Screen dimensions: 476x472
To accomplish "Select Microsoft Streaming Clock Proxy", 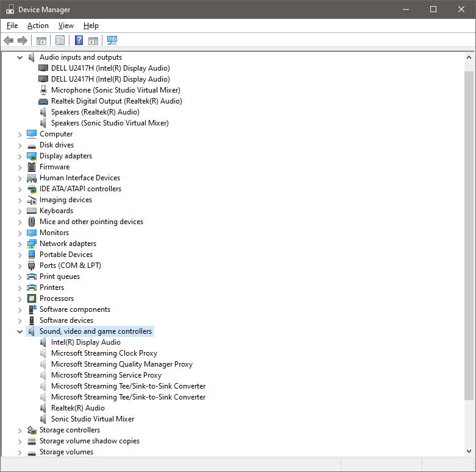I will [104, 353].
